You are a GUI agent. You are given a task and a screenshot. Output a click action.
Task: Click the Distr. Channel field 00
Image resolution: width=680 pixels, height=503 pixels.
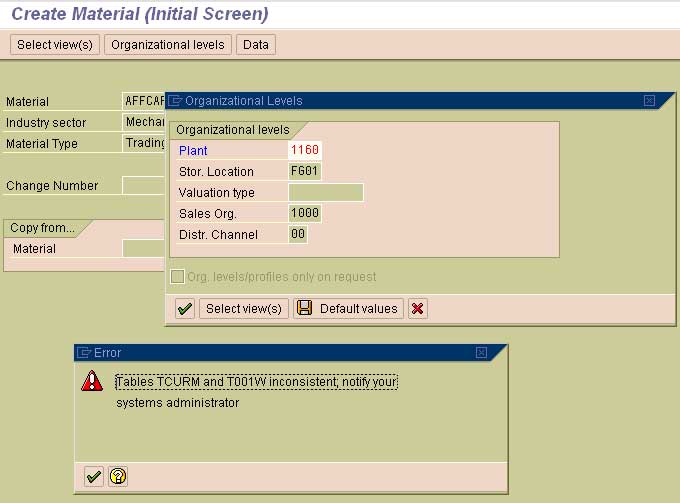point(298,235)
